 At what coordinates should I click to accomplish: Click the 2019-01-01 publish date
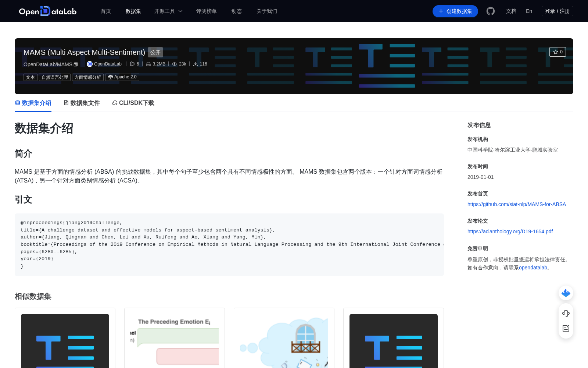click(481, 177)
